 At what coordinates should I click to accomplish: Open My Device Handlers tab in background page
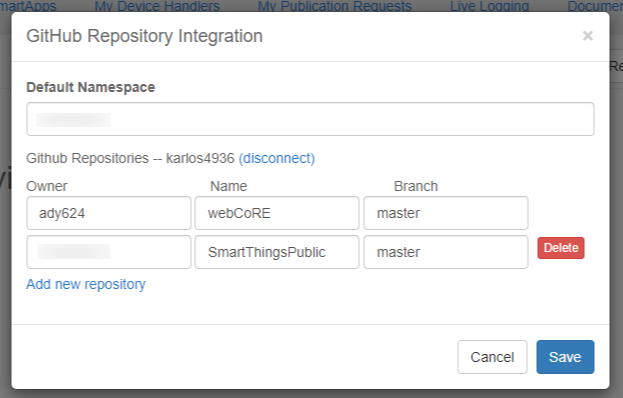click(157, 6)
